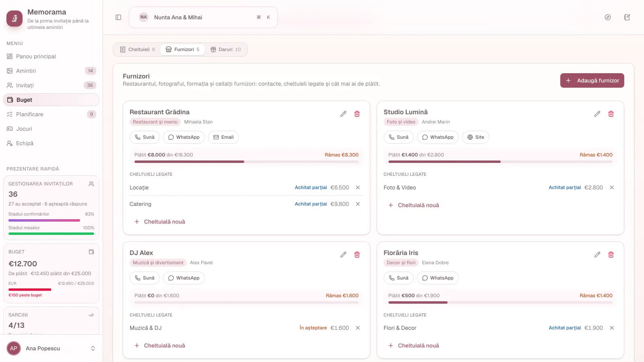Add Cheltuială nouă under Restaurant Grădina
The image size is (644, 362).
pos(160,222)
